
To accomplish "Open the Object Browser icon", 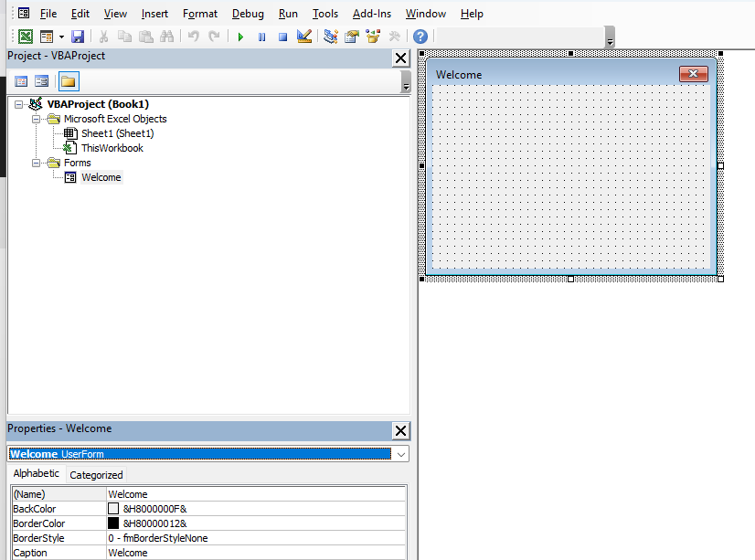I will [x=374, y=36].
